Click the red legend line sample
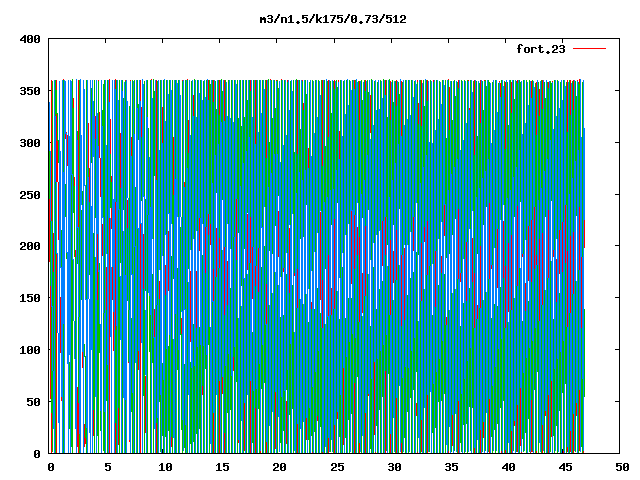Viewport: 640px width, 480px height. tap(589, 49)
